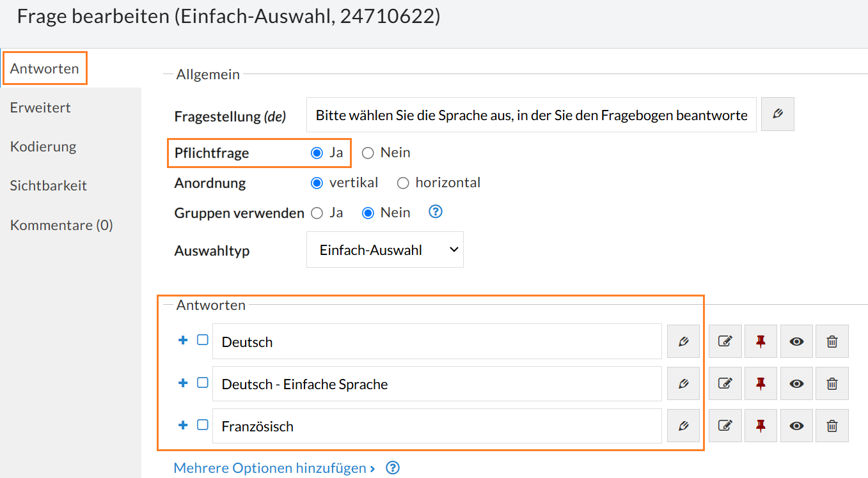Click pencil icon beside Deutsch - Einfache Sprache
Screen dimensions: 868x478
683,383
